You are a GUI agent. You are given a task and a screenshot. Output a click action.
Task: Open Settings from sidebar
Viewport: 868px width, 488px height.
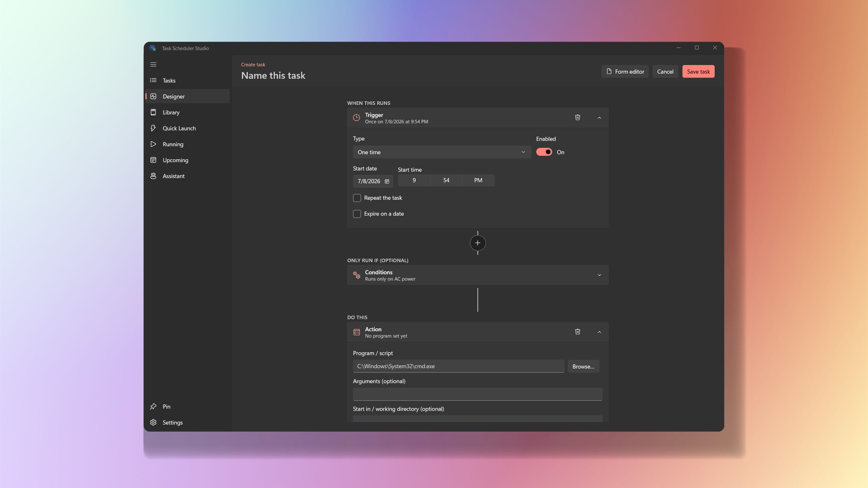click(188, 422)
